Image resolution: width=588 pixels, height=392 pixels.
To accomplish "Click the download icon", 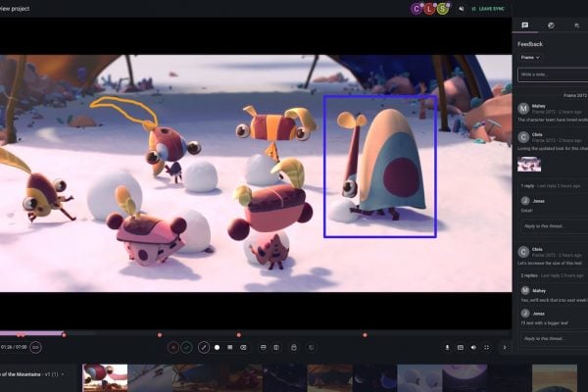I will [447, 347].
